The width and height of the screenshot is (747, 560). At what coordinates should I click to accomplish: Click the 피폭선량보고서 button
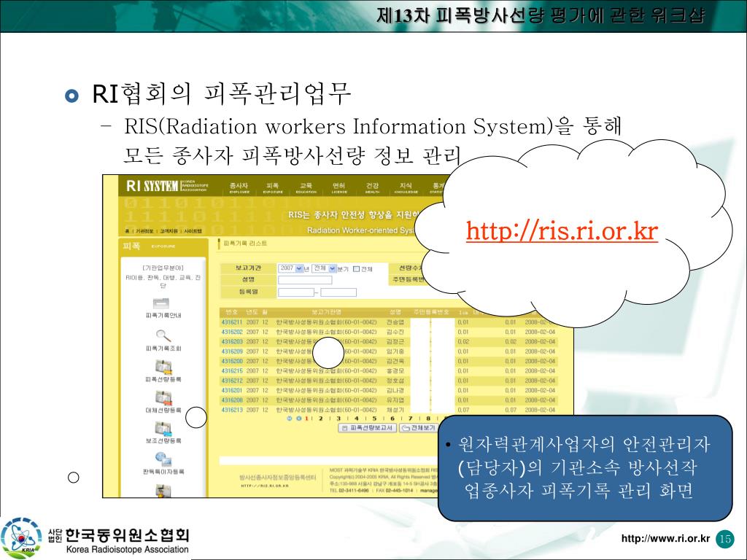point(368,428)
